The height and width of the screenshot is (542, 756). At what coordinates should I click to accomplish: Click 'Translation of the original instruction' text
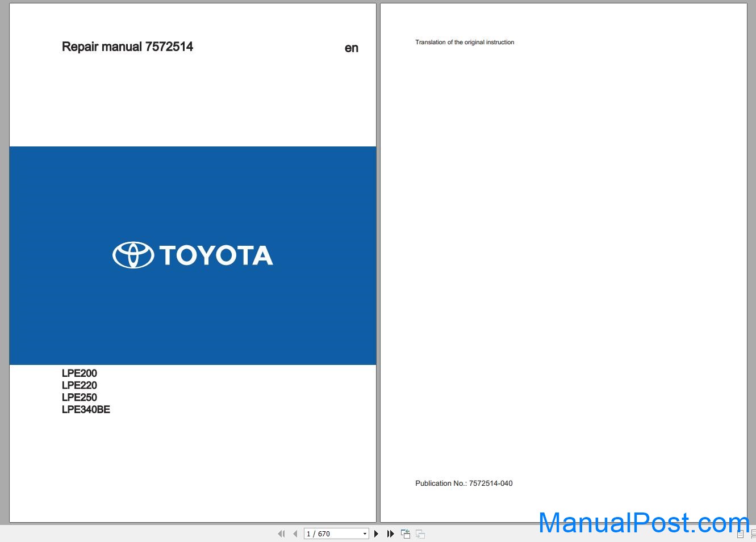point(465,42)
